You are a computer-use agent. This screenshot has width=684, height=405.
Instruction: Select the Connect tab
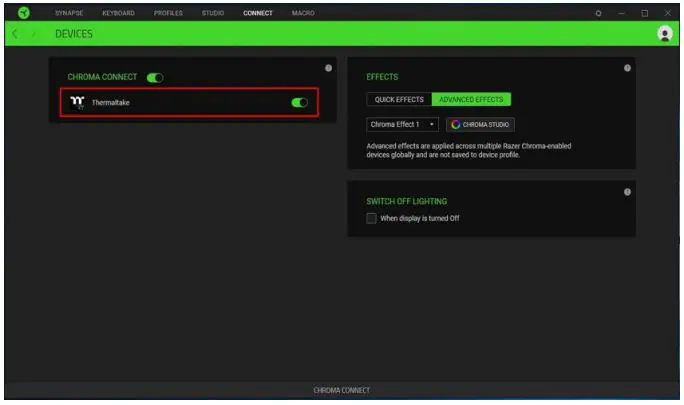[x=258, y=13]
